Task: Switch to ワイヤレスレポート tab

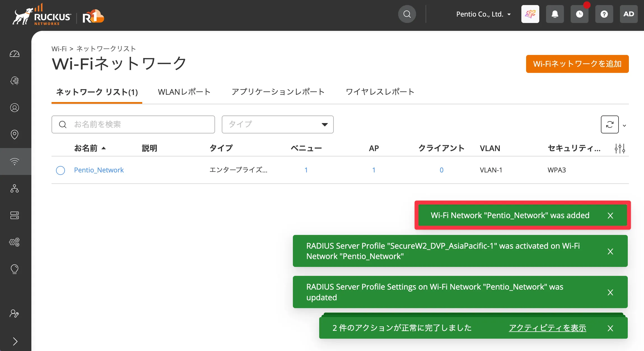Action: point(380,92)
